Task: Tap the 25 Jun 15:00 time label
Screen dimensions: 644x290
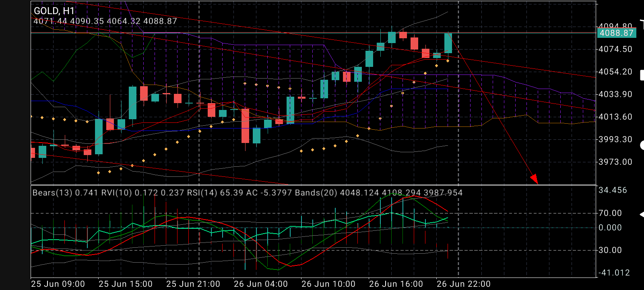Action: point(126,284)
